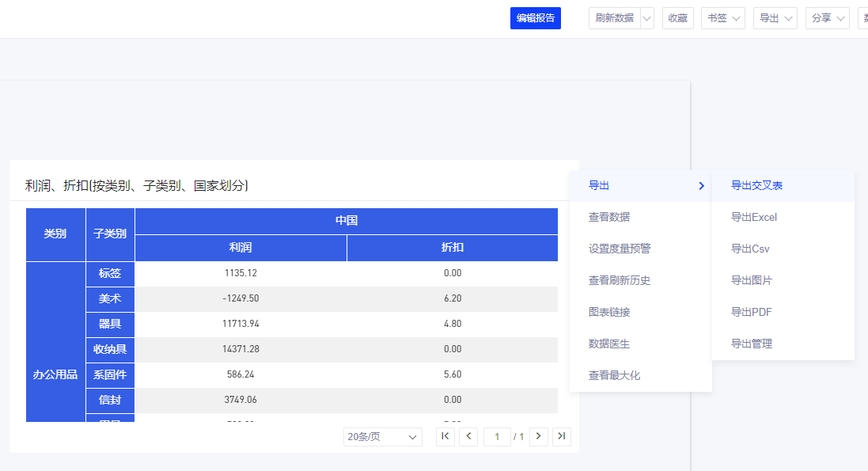Choose 导出PDF from the submenu

pos(752,312)
